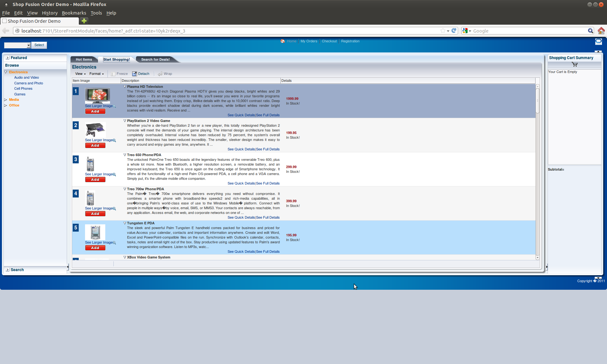Expand the Media category in the sidebar
Image resolution: width=607 pixels, height=364 pixels.
tap(5, 100)
